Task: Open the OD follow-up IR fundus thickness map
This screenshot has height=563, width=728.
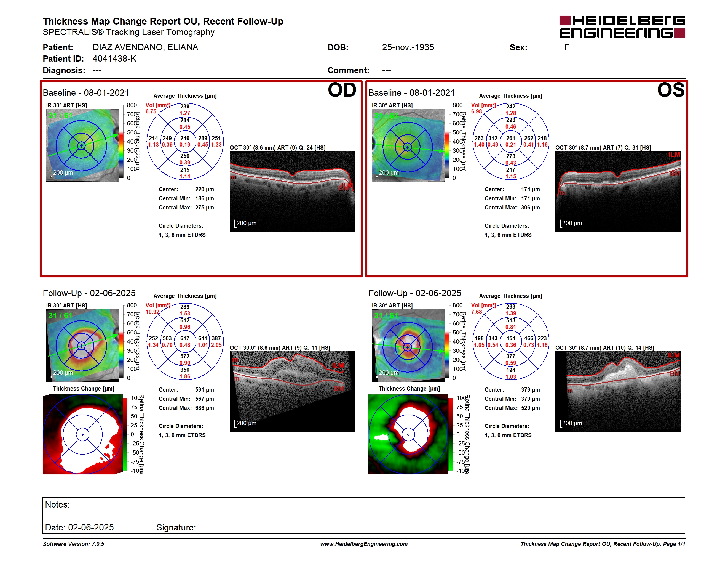Action: 83,345
